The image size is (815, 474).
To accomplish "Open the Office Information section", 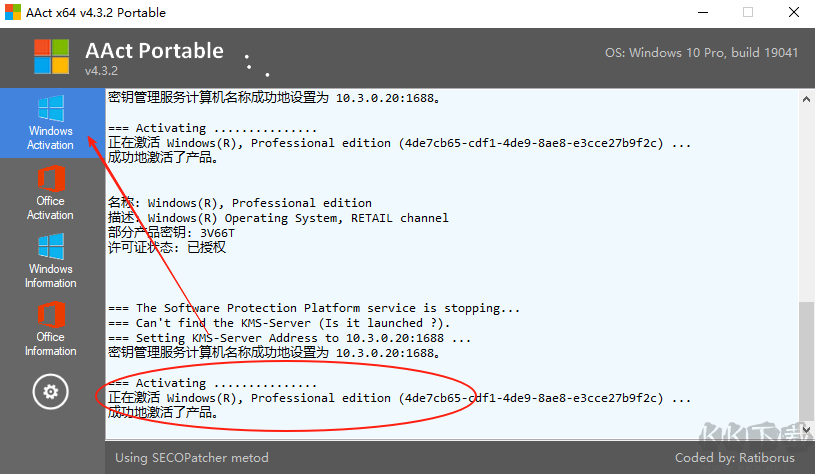I will tap(51, 329).
